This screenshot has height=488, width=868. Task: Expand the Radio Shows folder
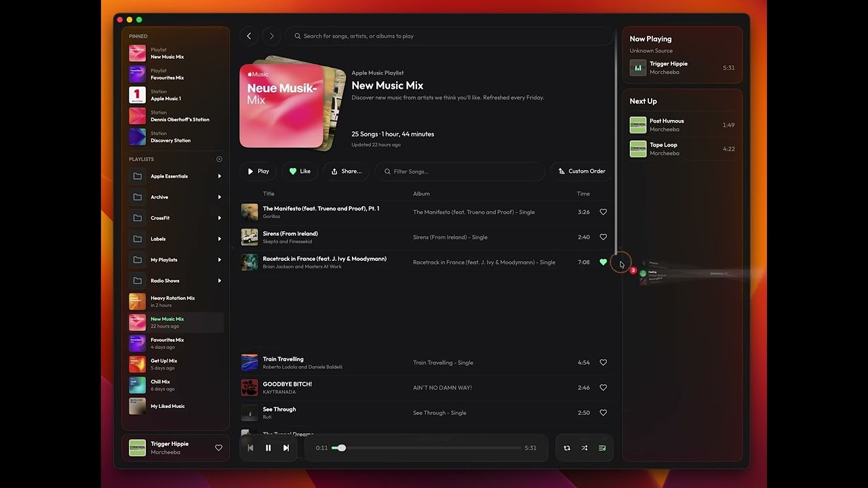(x=219, y=281)
